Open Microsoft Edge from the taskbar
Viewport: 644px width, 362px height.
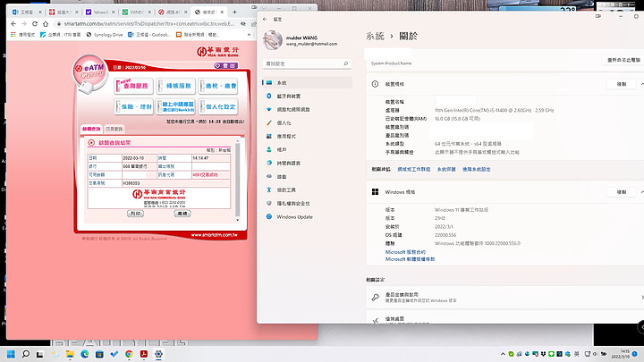pyautogui.click(x=85, y=354)
